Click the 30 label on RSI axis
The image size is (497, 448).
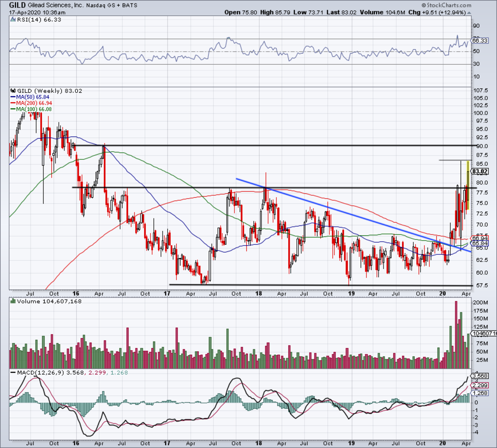477,64
